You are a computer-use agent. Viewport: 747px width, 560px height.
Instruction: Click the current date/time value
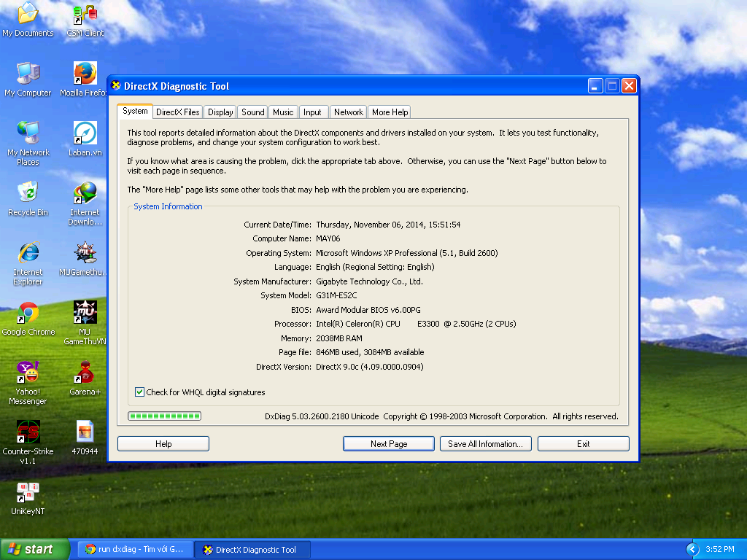point(388,225)
